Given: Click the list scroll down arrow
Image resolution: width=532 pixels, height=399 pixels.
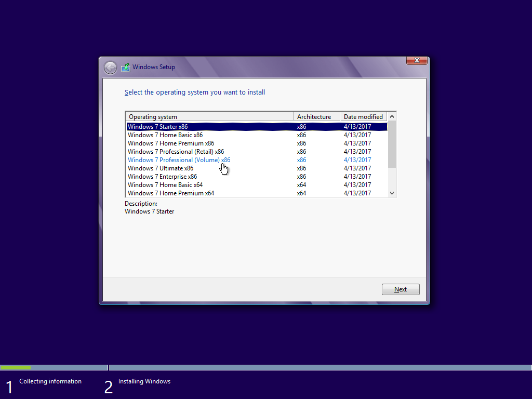Looking at the screenshot, I should [x=392, y=193].
